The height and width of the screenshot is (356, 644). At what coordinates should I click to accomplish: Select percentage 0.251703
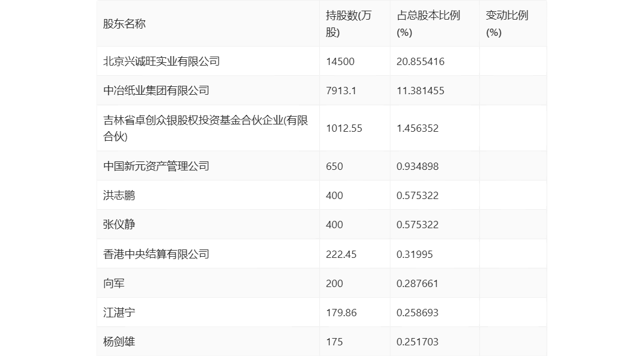click(417, 342)
